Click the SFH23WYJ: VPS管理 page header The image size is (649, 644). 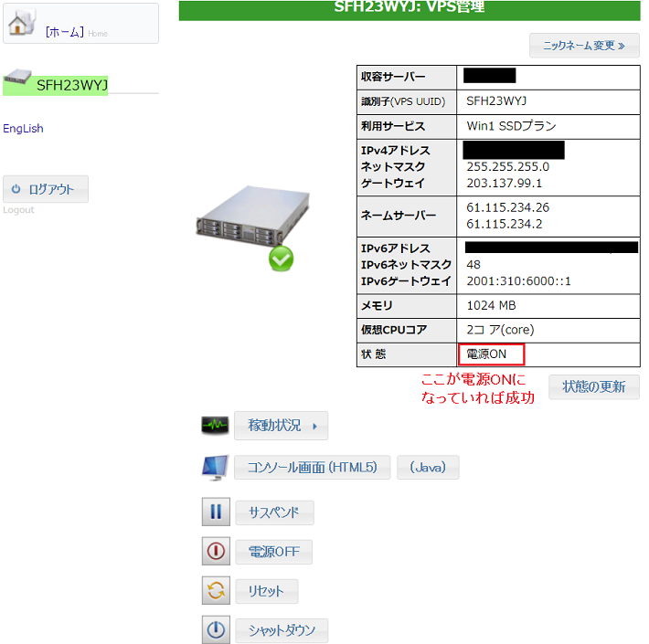(410, 7)
